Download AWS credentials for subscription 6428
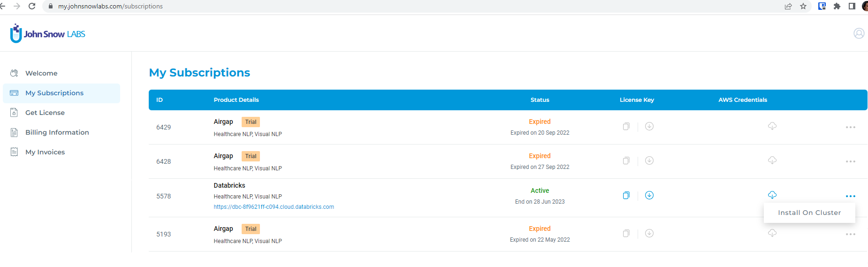 772,160
